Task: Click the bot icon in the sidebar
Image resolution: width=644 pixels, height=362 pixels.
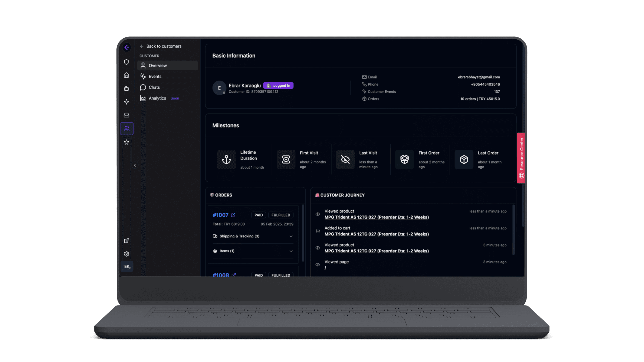Action: pos(126,88)
